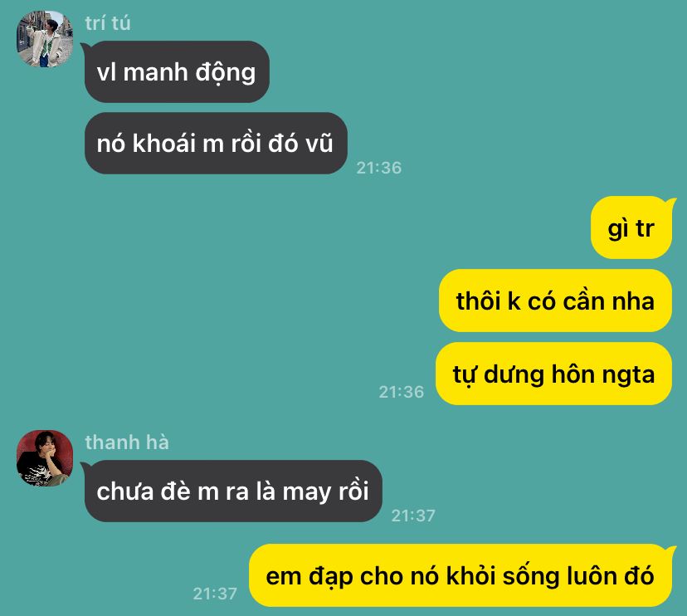
Task: Tap message 'em đạp cho nó khỏi sống luôn đó'
Action: (x=460, y=575)
